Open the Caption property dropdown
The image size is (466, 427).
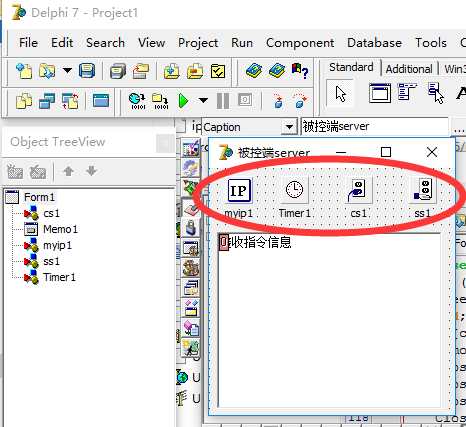pyautogui.click(x=289, y=127)
